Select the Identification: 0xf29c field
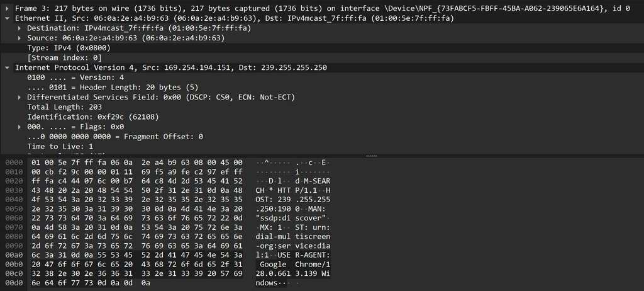Image resolution: width=644 pixels, height=291 pixels. [322, 117]
